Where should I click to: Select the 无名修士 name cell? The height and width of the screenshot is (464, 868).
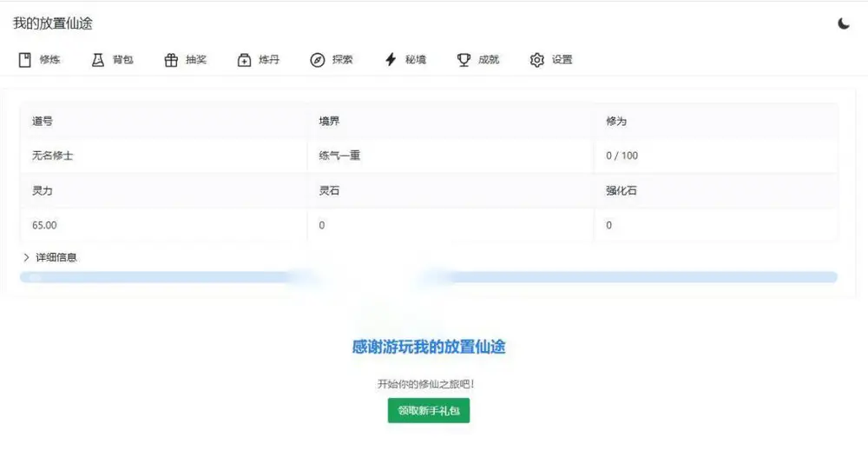[x=164, y=156]
